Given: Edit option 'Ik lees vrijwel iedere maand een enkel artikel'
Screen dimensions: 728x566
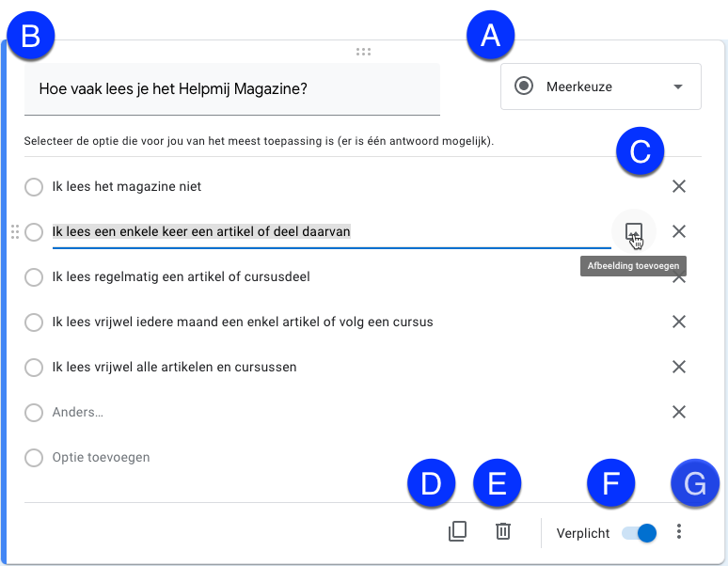Looking at the screenshot, I should click(243, 322).
